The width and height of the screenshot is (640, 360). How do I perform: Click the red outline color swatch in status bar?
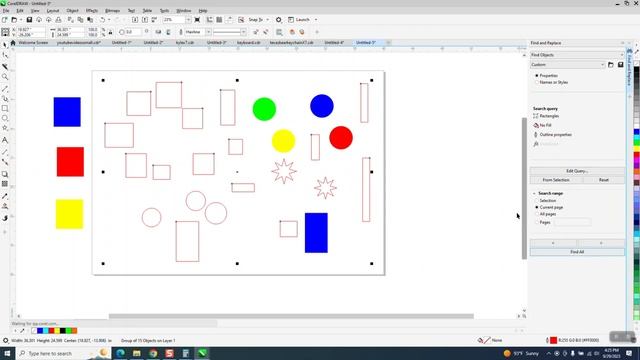pyautogui.click(x=553, y=340)
